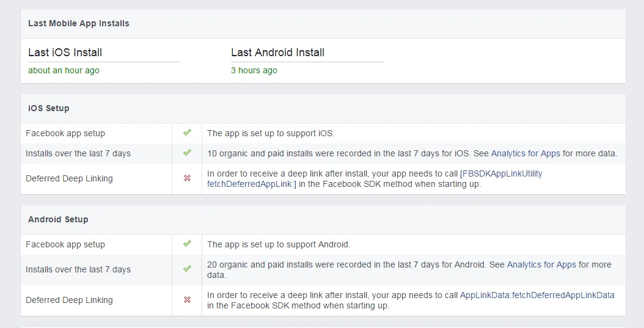Open the AppLinkData.fetchDeferredAppLinkData link
This screenshot has width=644, height=328.
(537, 295)
